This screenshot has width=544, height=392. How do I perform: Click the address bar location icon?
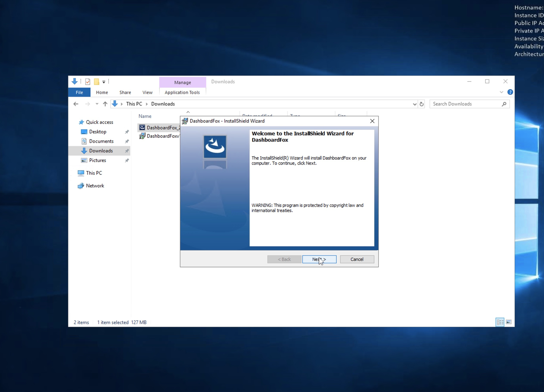point(115,104)
